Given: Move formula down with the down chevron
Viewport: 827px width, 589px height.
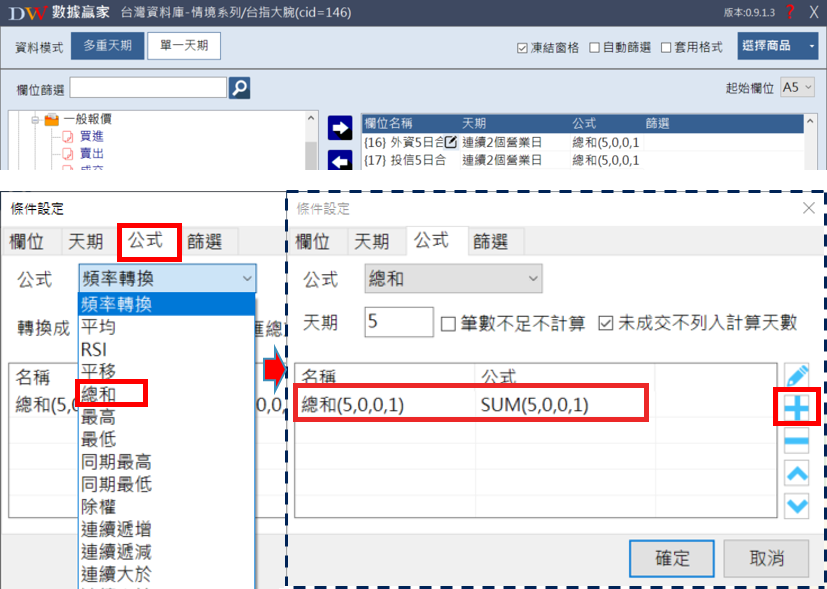Looking at the screenshot, I should coord(797,505).
